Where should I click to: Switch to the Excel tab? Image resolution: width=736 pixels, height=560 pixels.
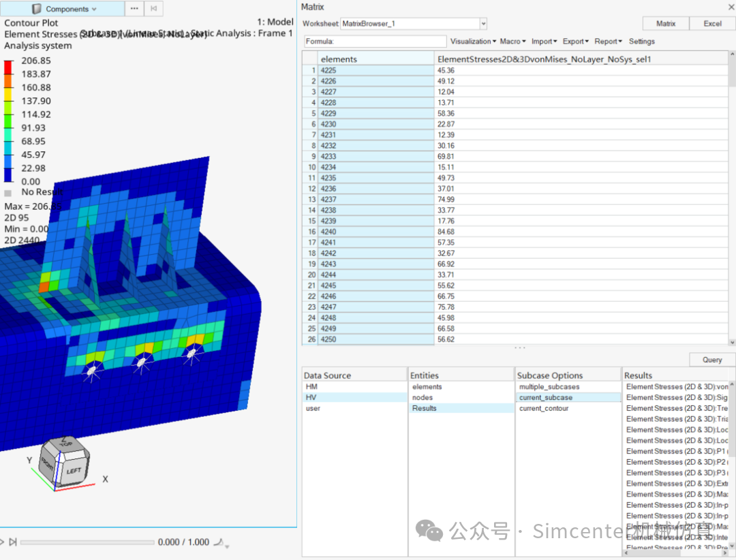click(x=711, y=23)
